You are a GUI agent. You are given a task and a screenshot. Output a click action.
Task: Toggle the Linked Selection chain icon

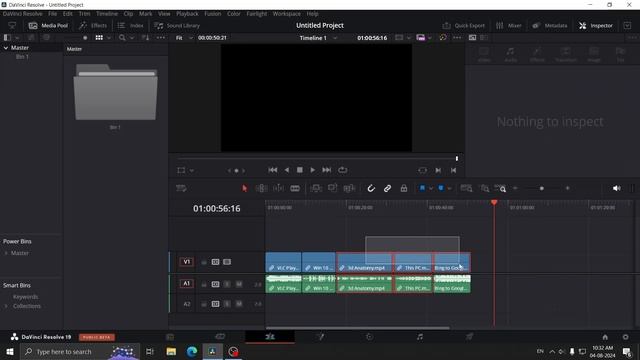[x=387, y=188]
